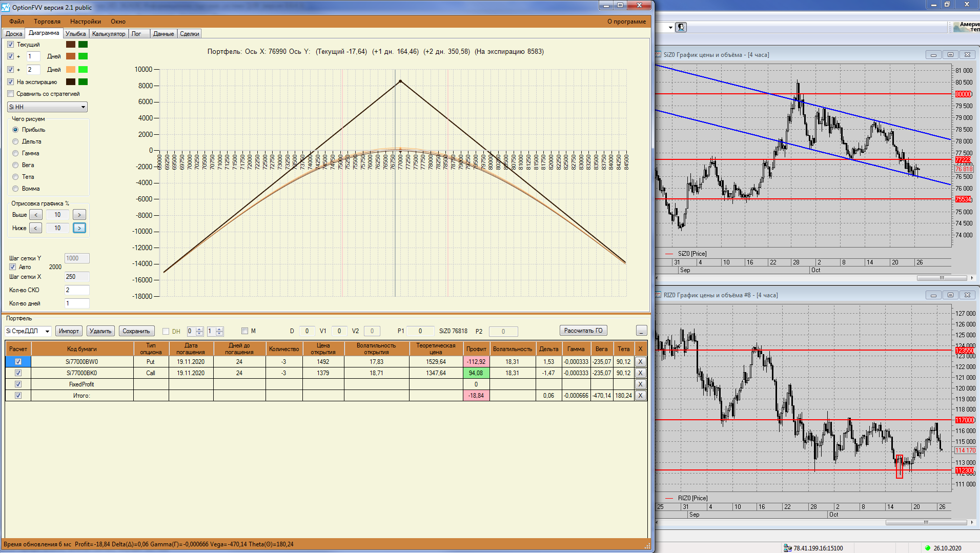Decrease Выше percentage with left arrow
The image size is (980, 553).
tap(36, 215)
